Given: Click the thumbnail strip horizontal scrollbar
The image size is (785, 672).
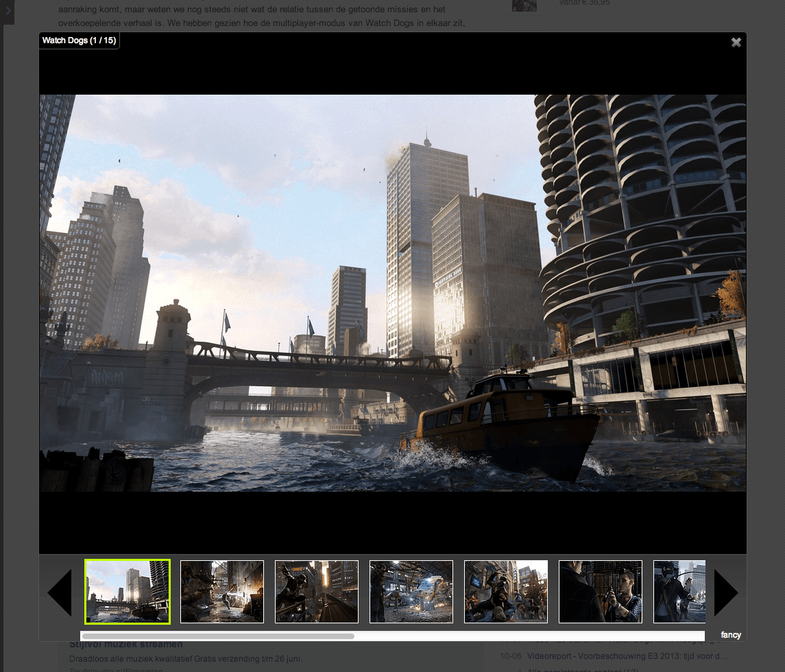Looking at the screenshot, I should coord(218,636).
